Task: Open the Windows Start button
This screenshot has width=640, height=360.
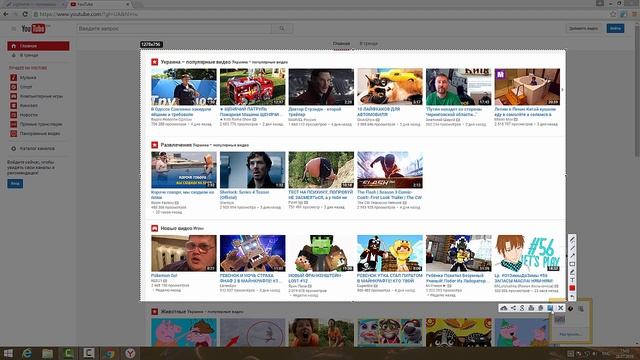Action: (8, 353)
